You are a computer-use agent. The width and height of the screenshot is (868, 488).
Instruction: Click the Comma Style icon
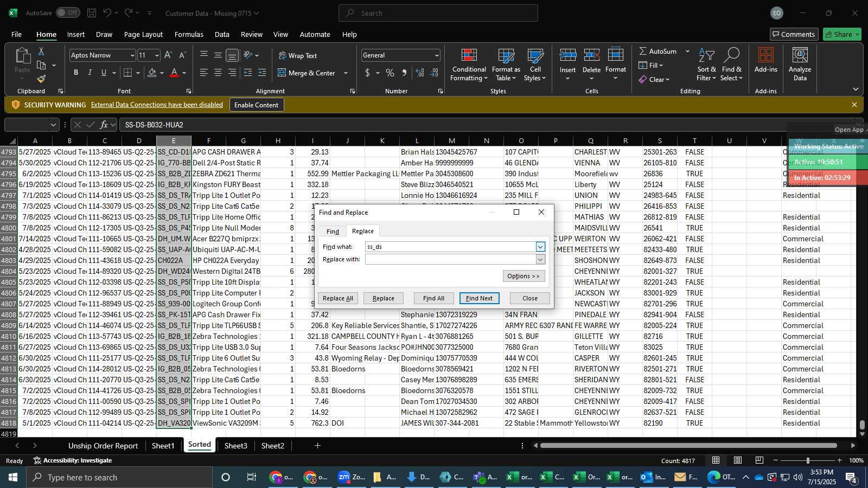(404, 73)
